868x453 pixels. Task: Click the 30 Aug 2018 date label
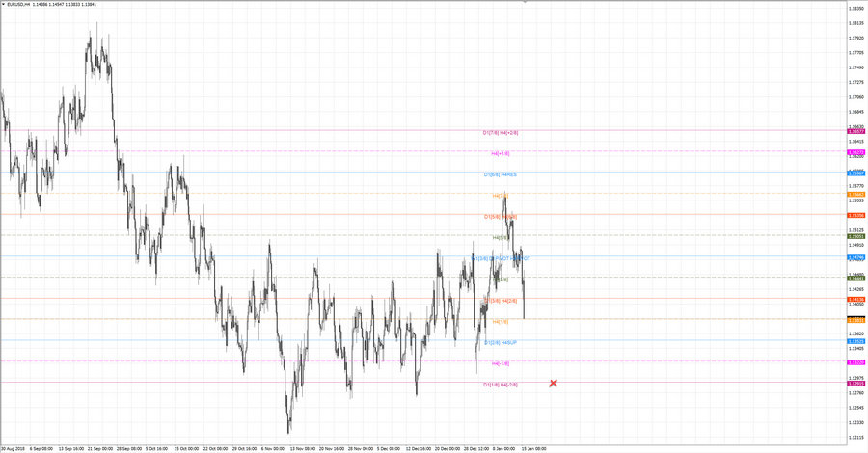[13, 449]
